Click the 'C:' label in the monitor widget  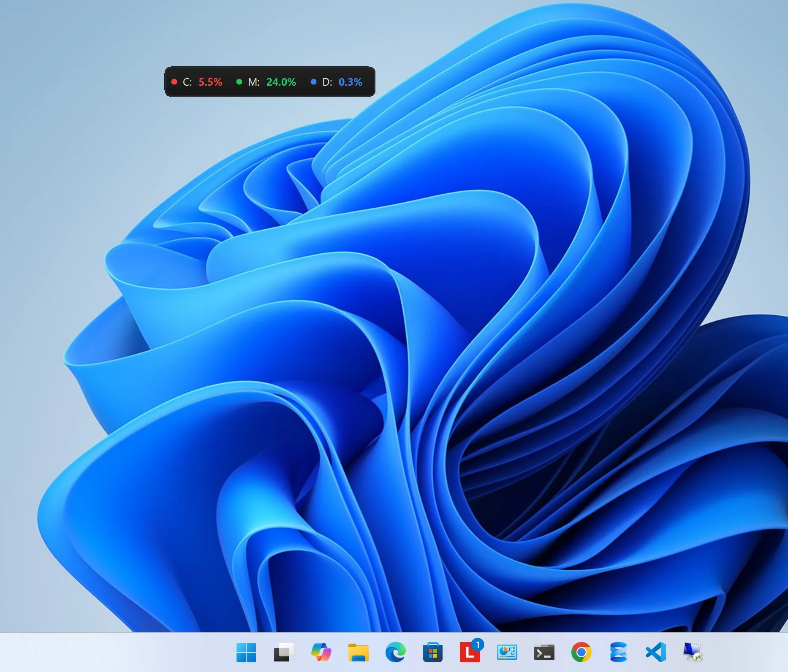(187, 82)
